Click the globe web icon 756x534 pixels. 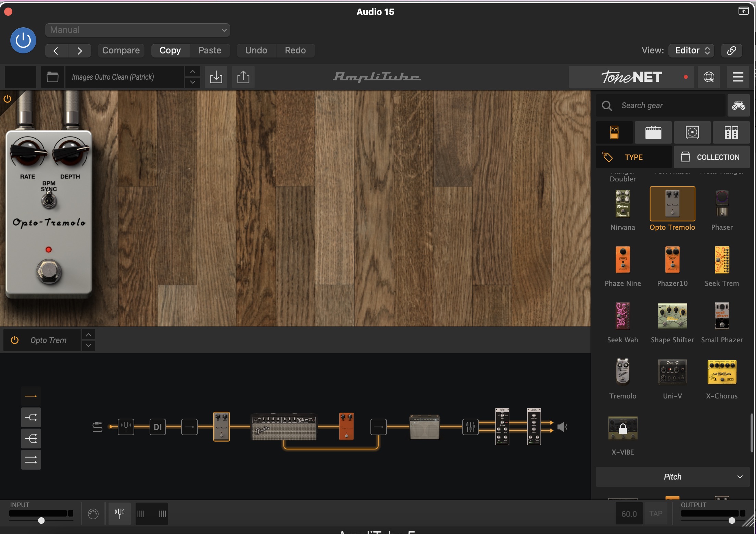[x=709, y=77]
